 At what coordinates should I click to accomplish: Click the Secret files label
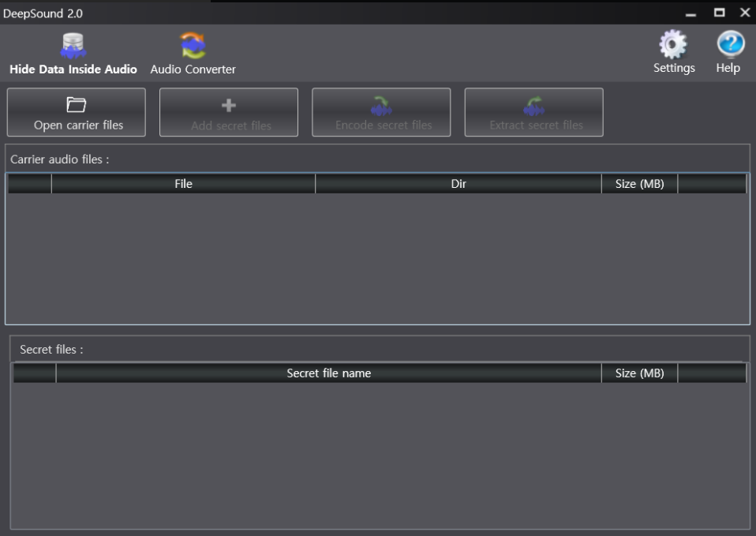coord(51,350)
